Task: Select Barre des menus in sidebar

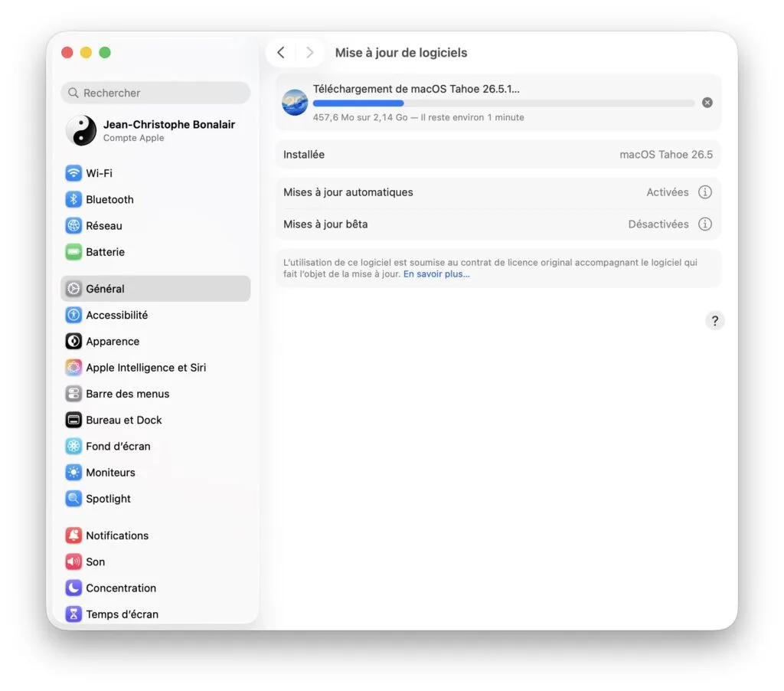Action: coord(155,394)
